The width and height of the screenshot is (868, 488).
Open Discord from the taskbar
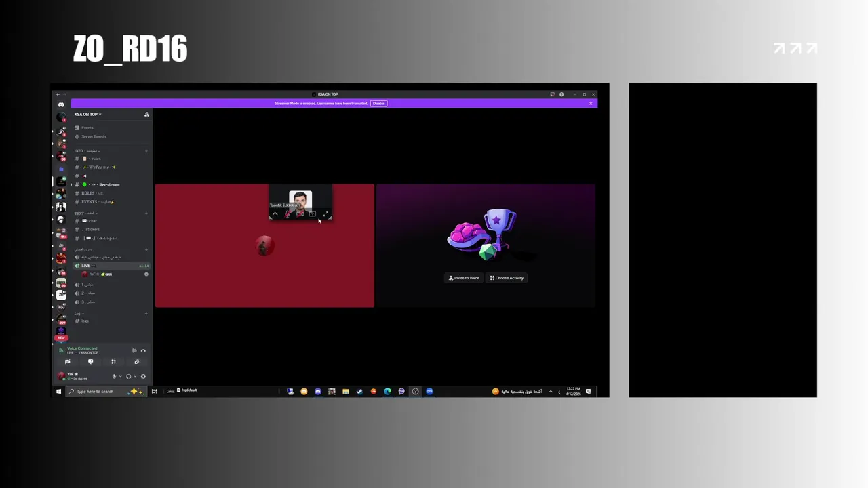(318, 391)
